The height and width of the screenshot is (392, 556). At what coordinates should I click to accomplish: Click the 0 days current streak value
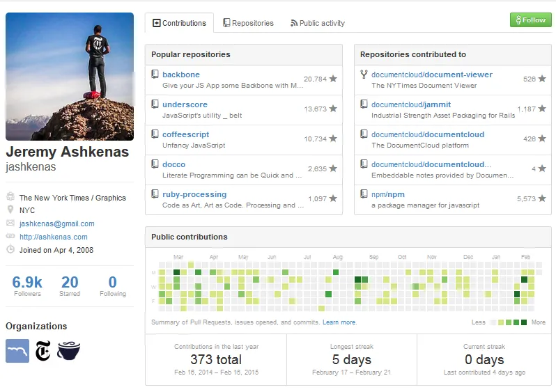click(x=484, y=359)
